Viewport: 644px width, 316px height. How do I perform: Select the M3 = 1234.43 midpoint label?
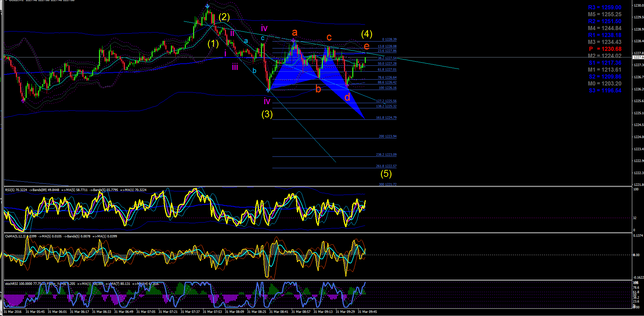[605, 42]
